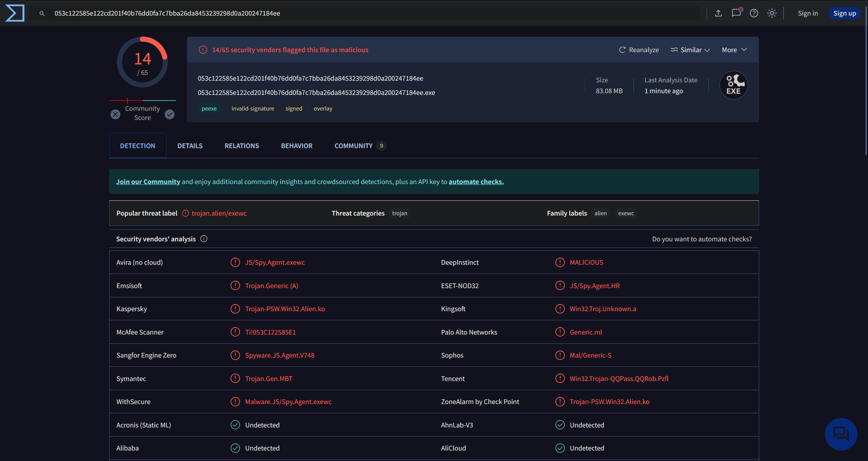Vote malicious with community X button
868x461 pixels.
pos(115,114)
